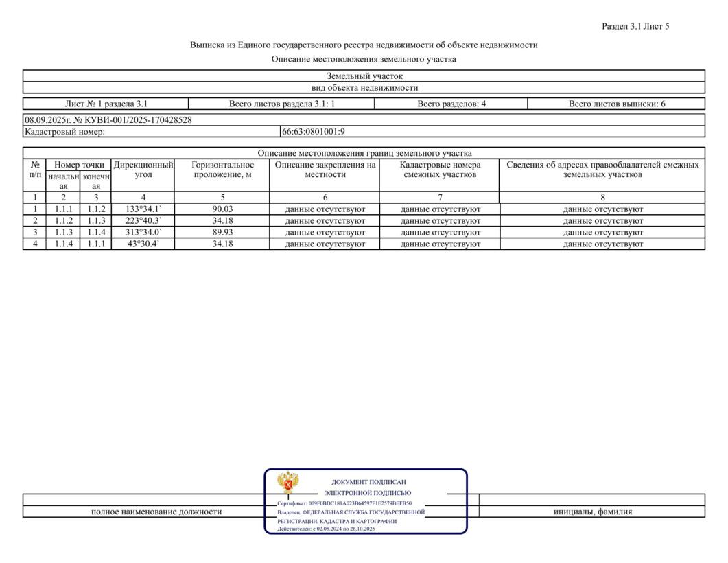728x563 pixels.
Task: Select the request number КУВИ-001/2025-170428528 line
Action: click(x=108, y=119)
